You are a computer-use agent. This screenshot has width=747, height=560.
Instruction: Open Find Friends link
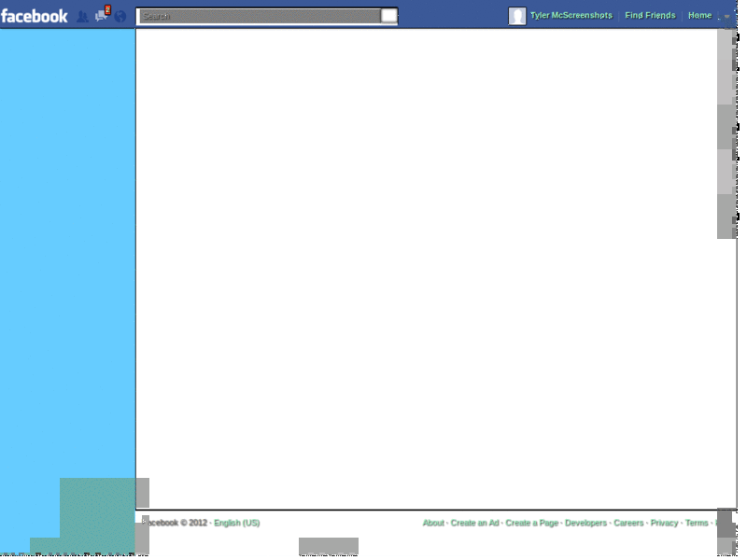650,15
